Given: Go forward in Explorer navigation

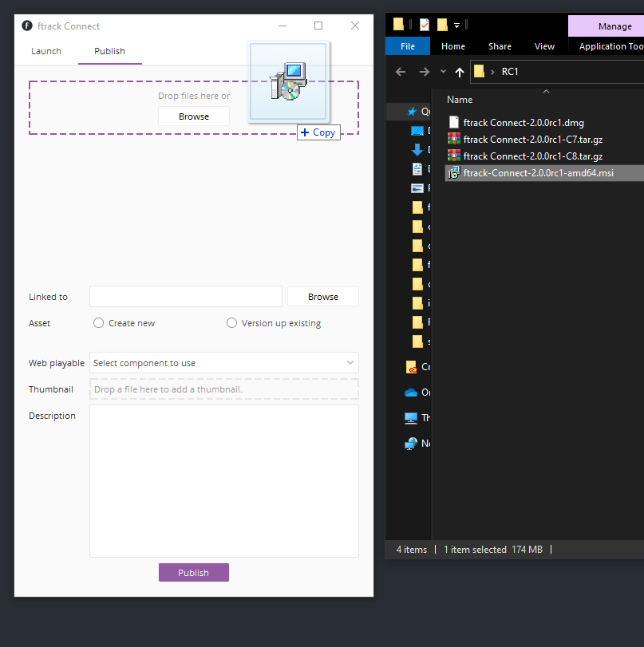Looking at the screenshot, I should tap(424, 72).
